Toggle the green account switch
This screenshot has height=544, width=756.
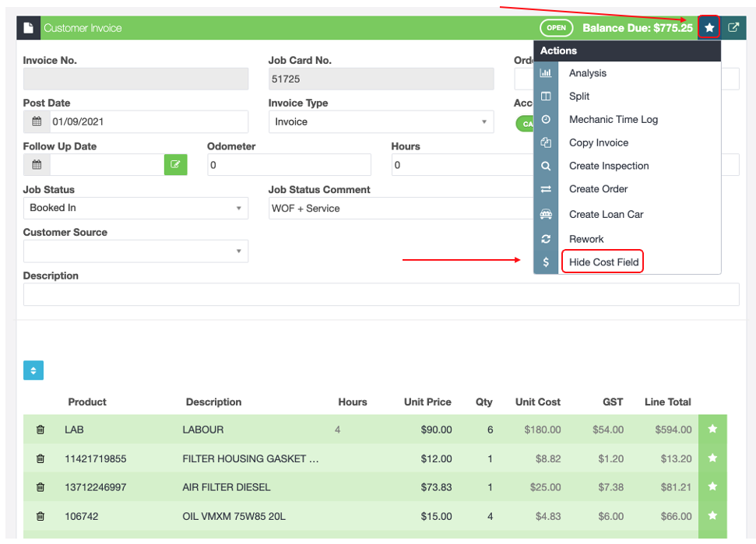[525, 124]
